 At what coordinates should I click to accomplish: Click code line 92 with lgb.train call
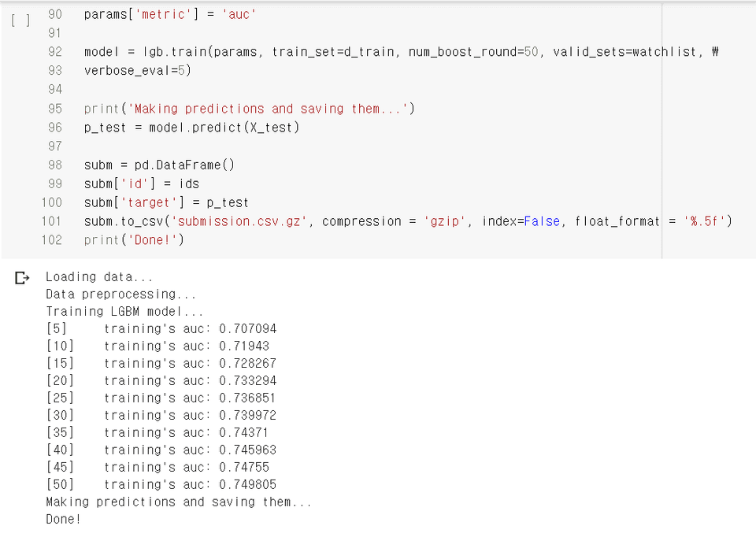click(x=401, y=52)
